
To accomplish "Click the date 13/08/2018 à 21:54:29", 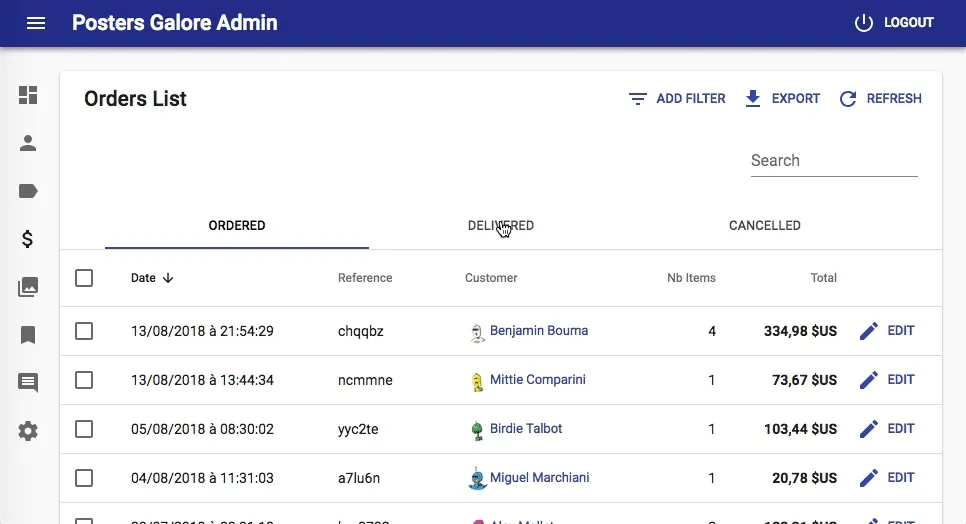I will pos(202,331).
